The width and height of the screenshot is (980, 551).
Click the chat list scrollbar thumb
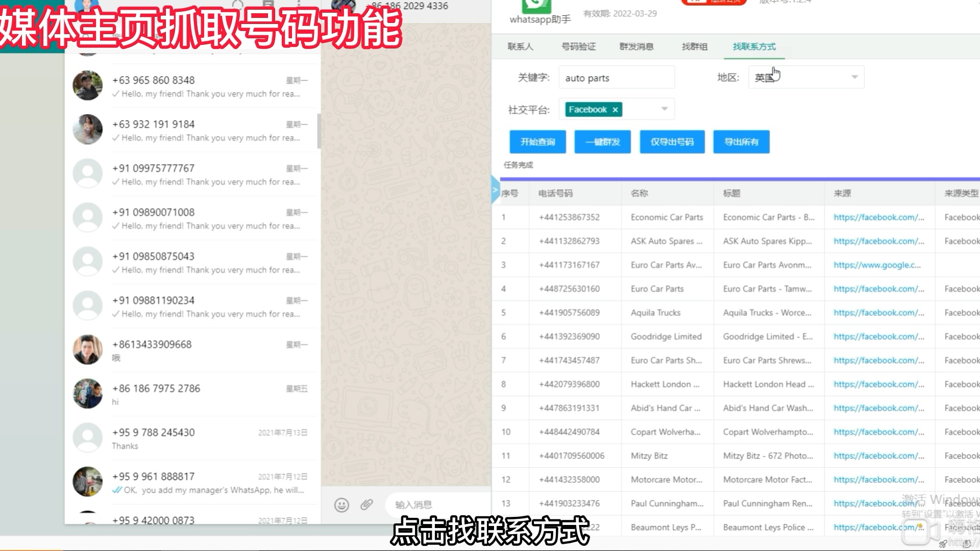(x=319, y=131)
